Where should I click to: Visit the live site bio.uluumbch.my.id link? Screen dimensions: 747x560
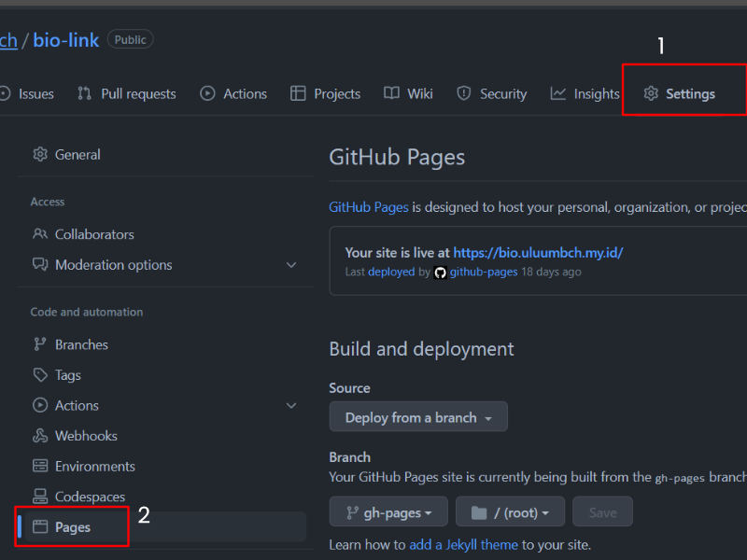pos(538,253)
